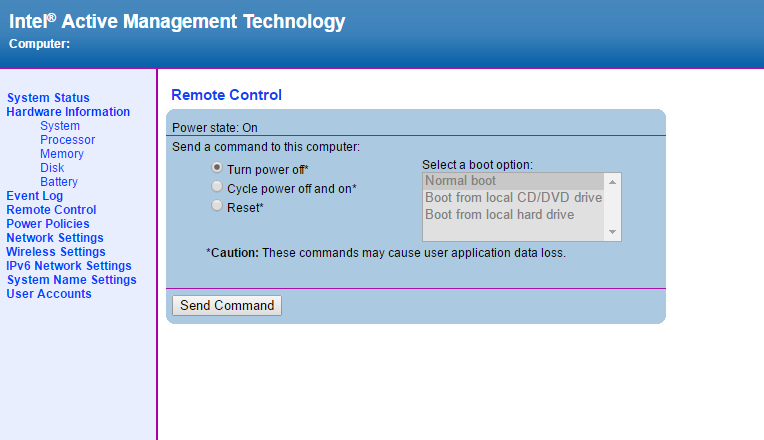Open Wireless Settings
The height and width of the screenshot is (440, 764).
[56, 252]
